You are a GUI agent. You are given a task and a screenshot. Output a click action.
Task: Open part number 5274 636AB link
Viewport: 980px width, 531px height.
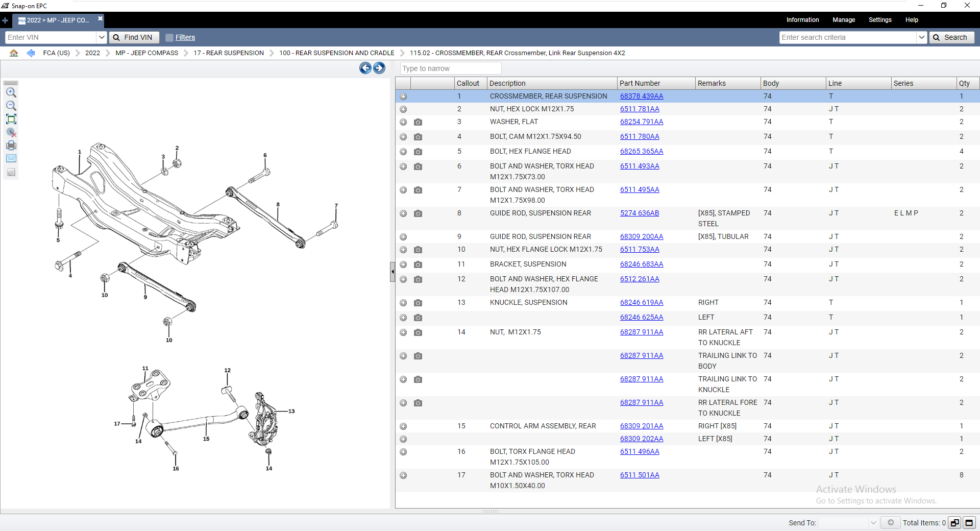coord(640,213)
